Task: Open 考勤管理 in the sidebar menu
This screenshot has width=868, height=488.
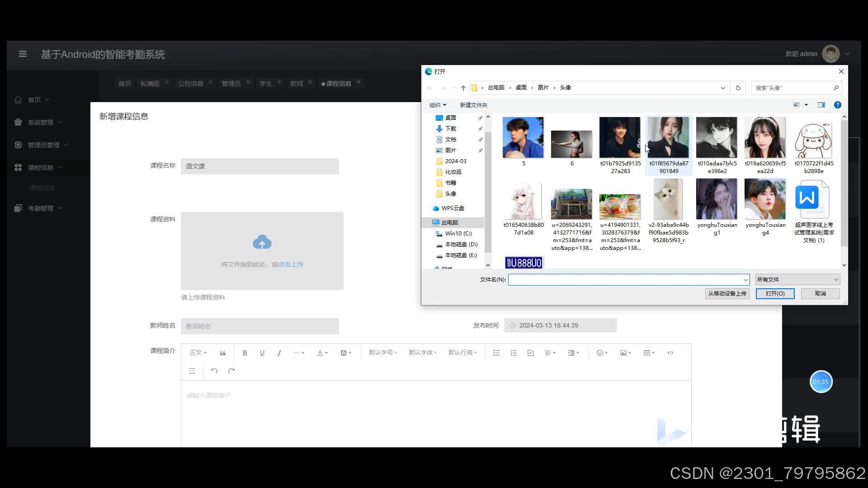Action: (41, 208)
